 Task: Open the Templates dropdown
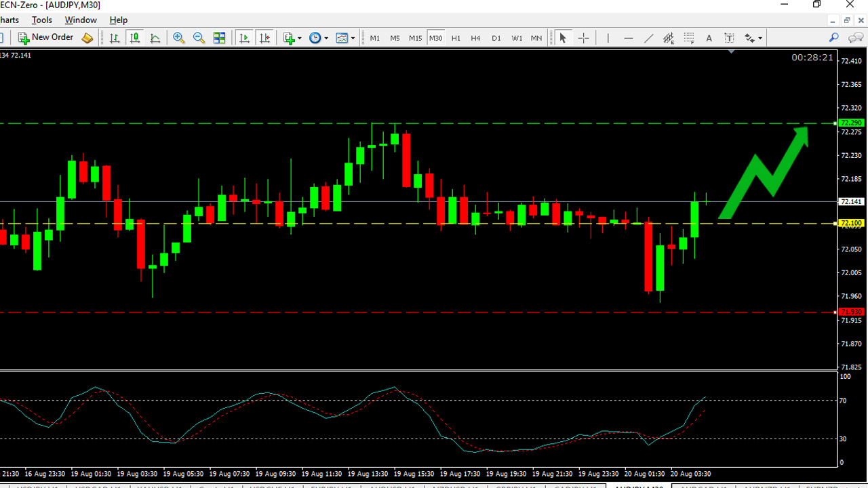click(x=345, y=38)
